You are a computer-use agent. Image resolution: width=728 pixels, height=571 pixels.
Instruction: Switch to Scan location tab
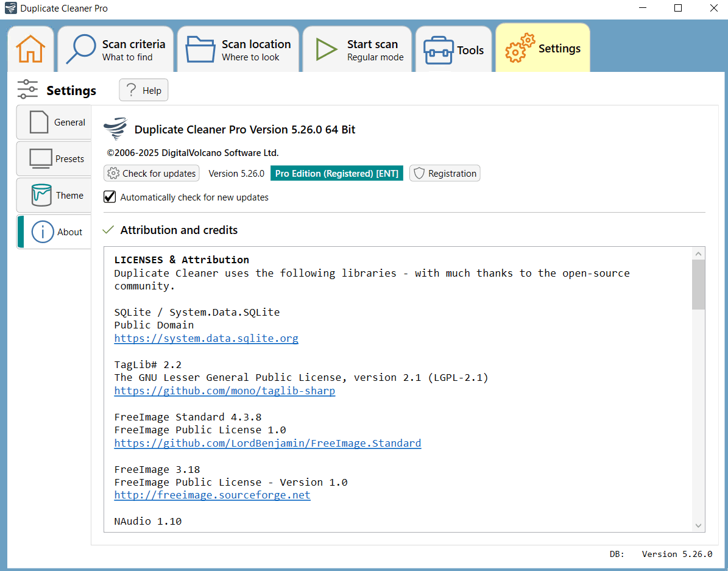(238, 49)
